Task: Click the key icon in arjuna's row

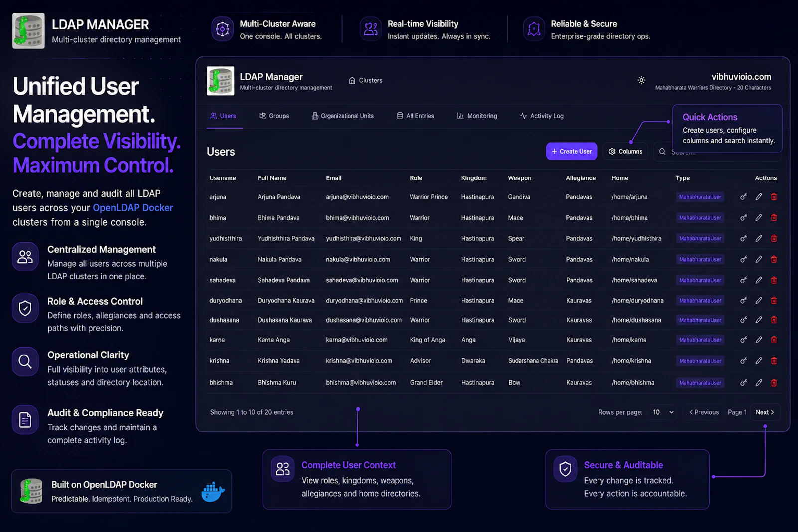Action: pos(743,197)
